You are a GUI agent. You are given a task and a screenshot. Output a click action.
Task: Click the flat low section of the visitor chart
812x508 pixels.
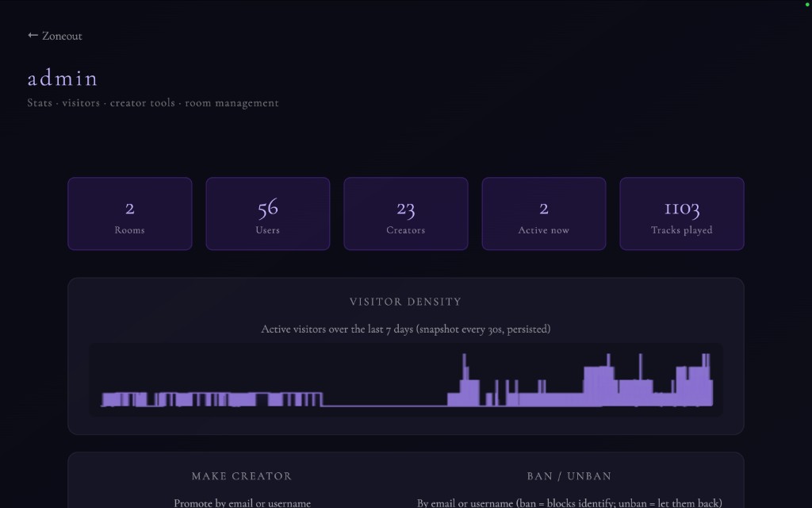click(x=385, y=405)
